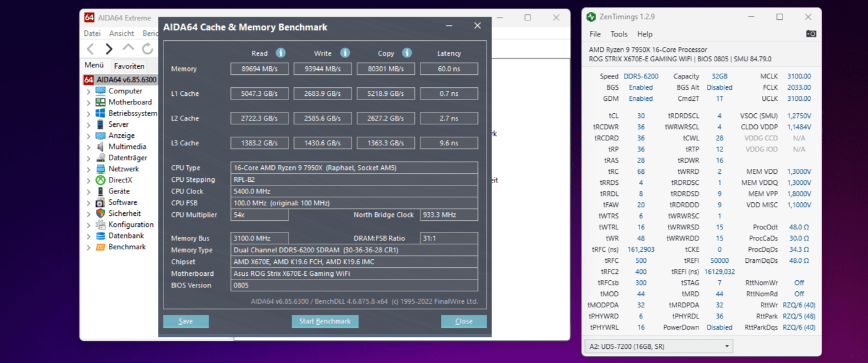Click the Write info icon in benchmark
868x363 pixels.
(x=345, y=53)
